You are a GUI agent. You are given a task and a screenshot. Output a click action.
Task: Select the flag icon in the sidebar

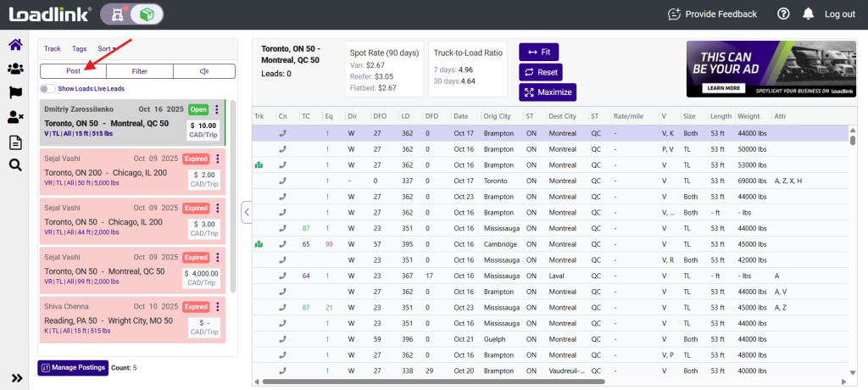pyautogui.click(x=15, y=93)
